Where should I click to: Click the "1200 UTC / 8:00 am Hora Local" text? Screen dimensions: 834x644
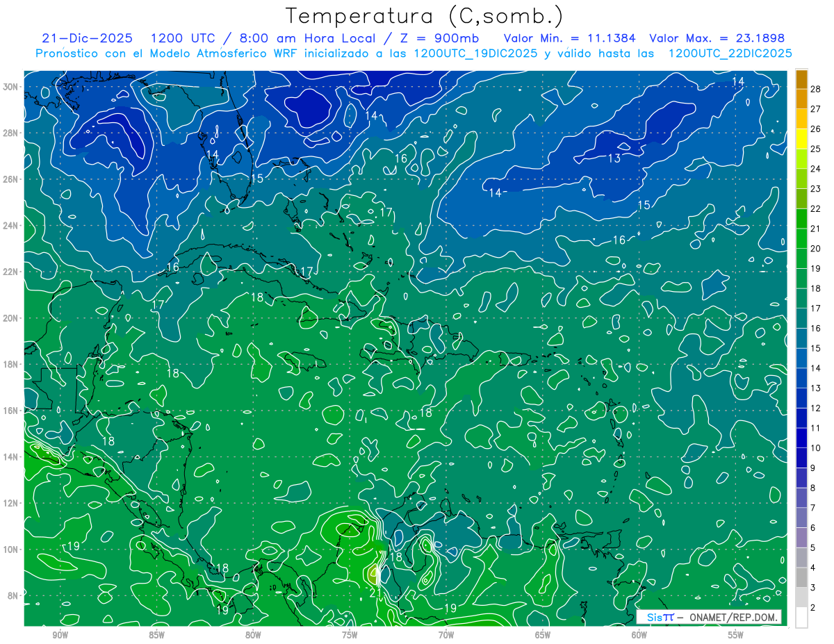pyautogui.click(x=262, y=38)
